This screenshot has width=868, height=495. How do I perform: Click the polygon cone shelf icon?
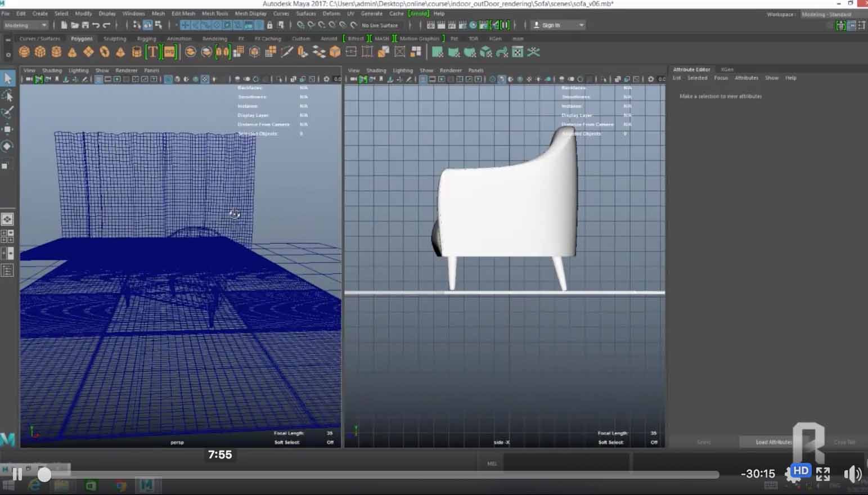coord(72,52)
